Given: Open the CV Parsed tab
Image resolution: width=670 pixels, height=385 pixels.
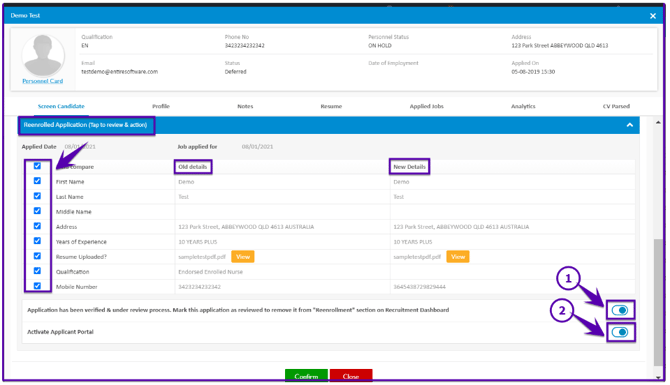Looking at the screenshot, I should pyautogui.click(x=616, y=106).
